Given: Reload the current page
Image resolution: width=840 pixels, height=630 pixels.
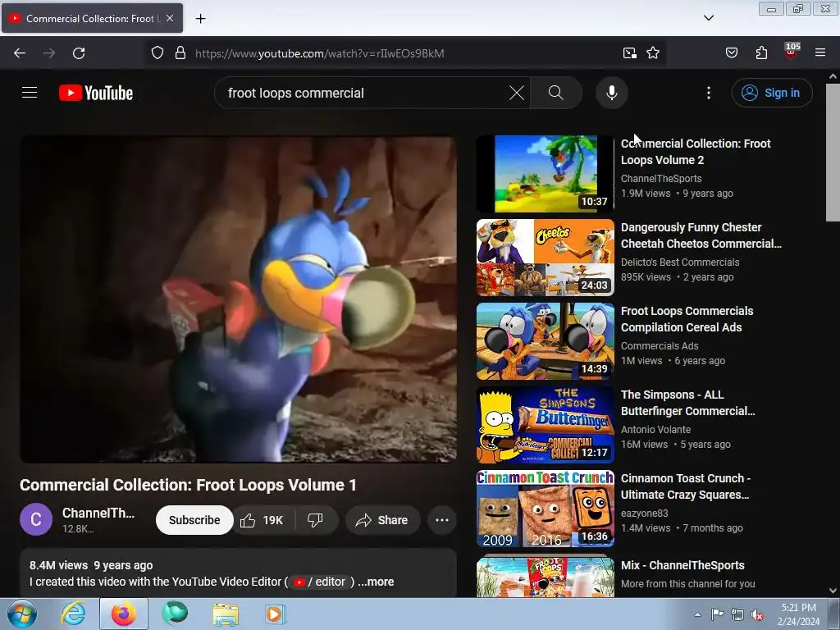Looking at the screenshot, I should pyautogui.click(x=79, y=53).
